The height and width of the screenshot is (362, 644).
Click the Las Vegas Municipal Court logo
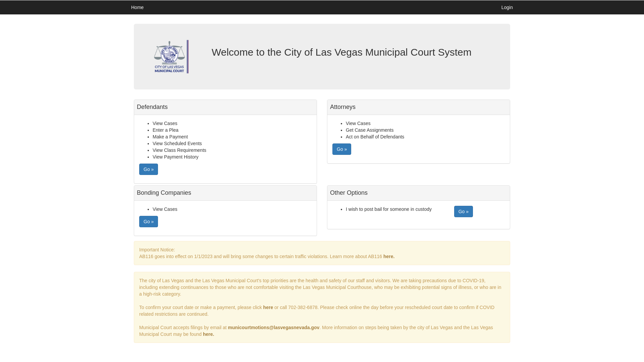[x=171, y=57]
